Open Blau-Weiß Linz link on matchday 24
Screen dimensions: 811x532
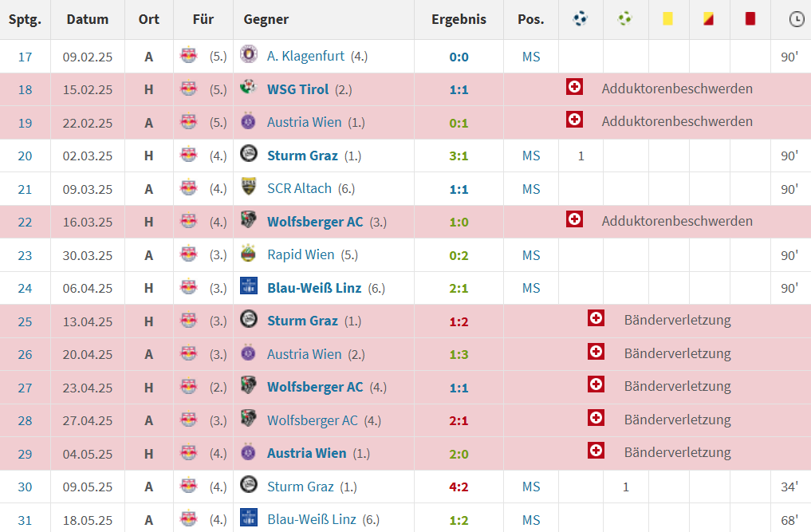coord(314,288)
